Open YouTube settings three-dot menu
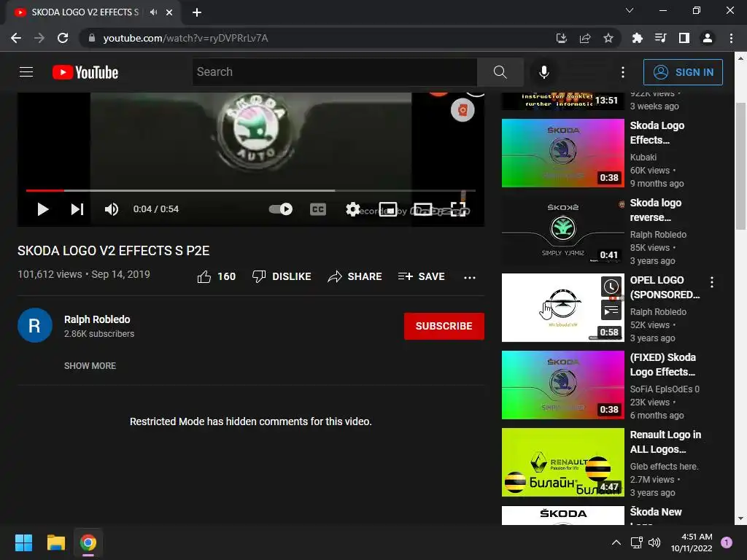 (623, 72)
